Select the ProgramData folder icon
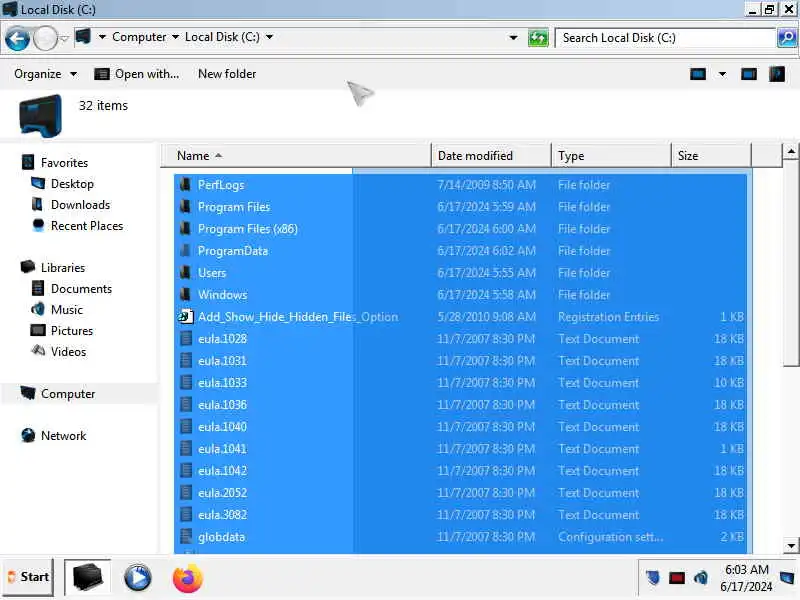 pyautogui.click(x=186, y=251)
